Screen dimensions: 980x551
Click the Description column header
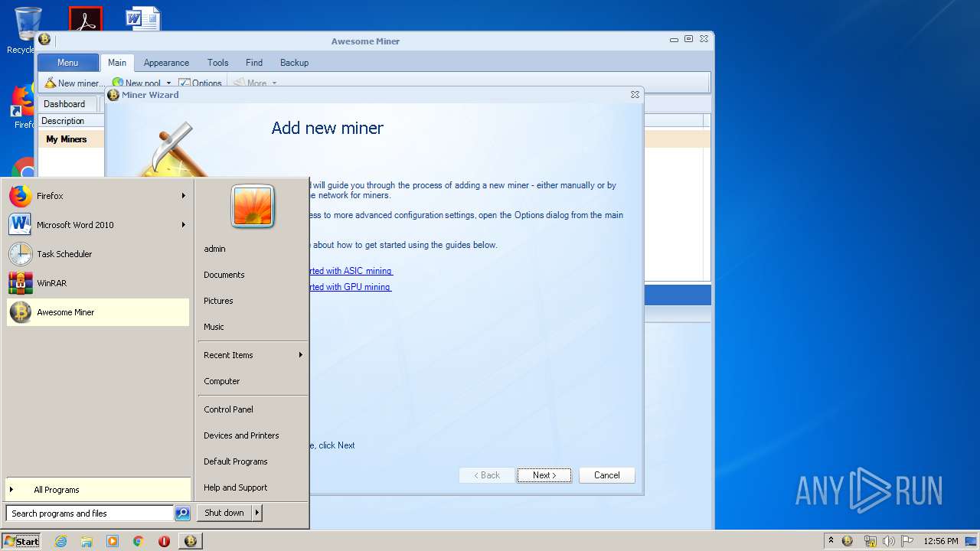pyautogui.click(x=70, y=121)
